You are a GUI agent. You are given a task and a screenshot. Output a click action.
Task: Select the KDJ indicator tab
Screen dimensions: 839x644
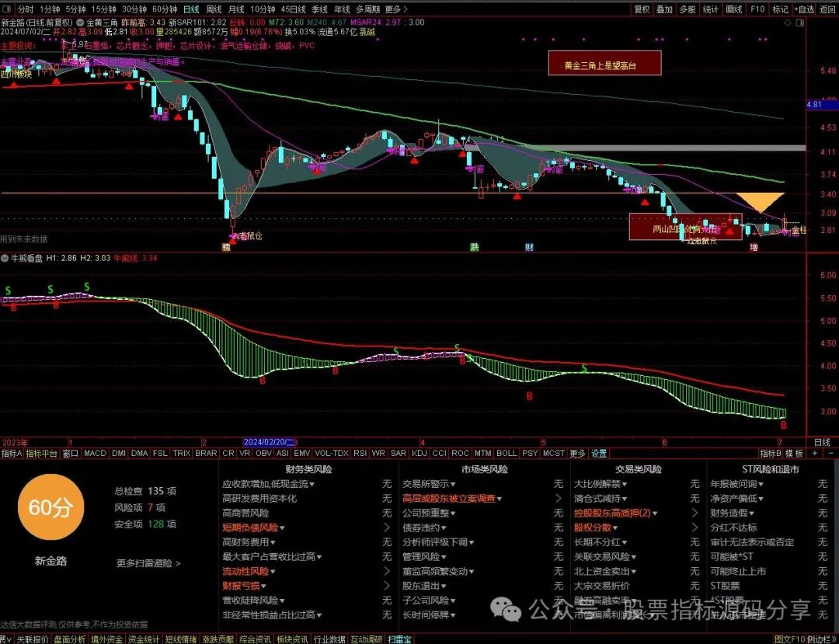(x=419, y=453)
